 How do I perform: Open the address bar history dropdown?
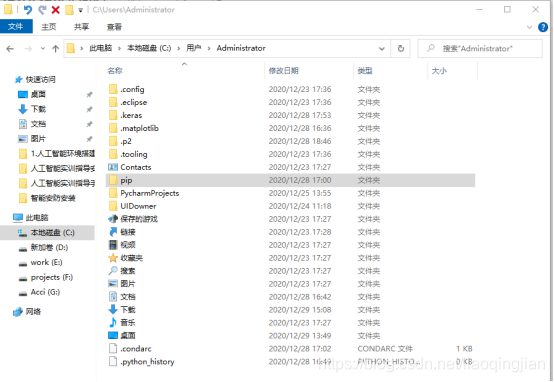click(x=382, y=48)
